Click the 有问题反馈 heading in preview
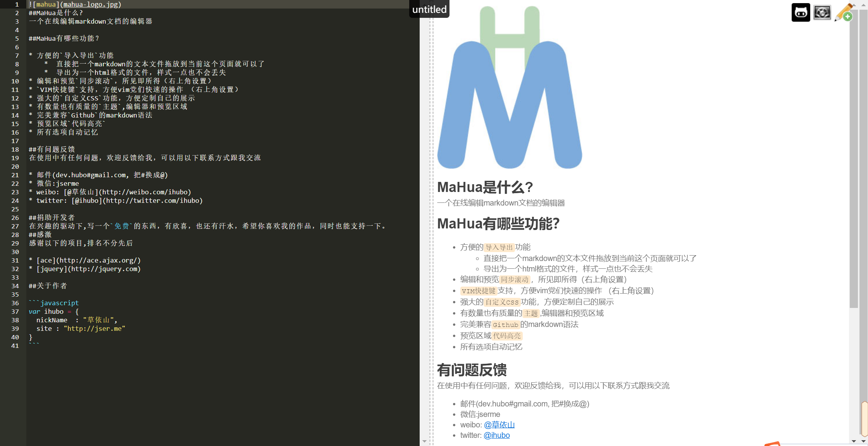 click(x=472, y=370)
